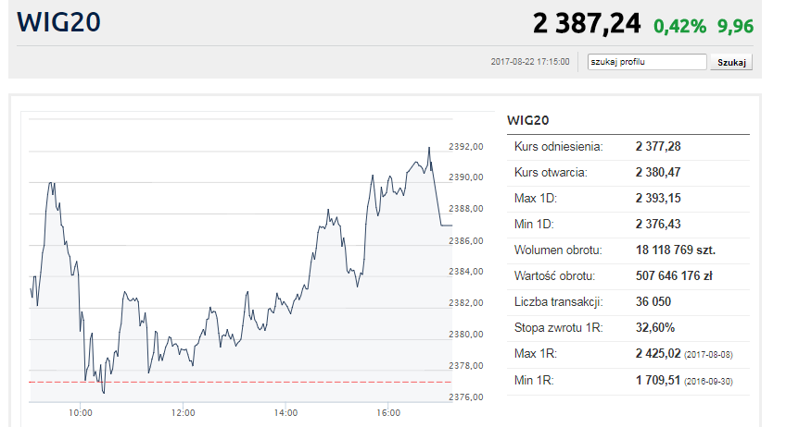
Task: Select the value 1 709,51
Action: pyautogui.click(x=658, y=380)
